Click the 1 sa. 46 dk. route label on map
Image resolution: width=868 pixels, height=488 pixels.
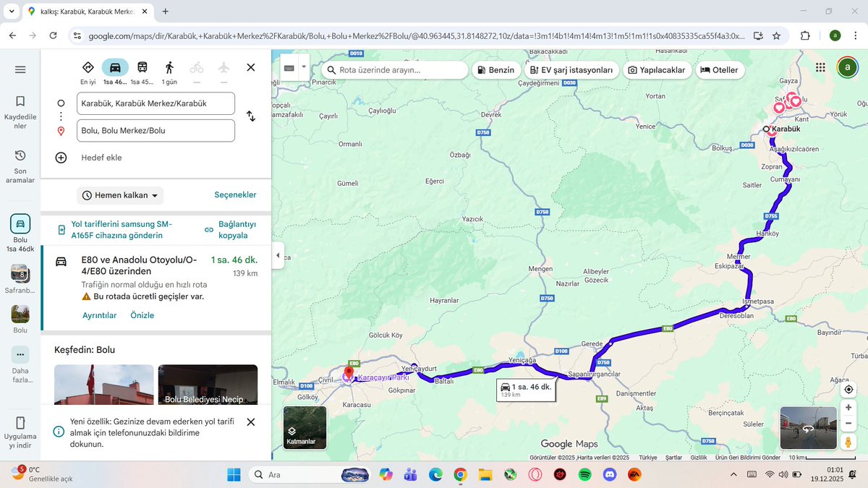click(x=526, y=390)
